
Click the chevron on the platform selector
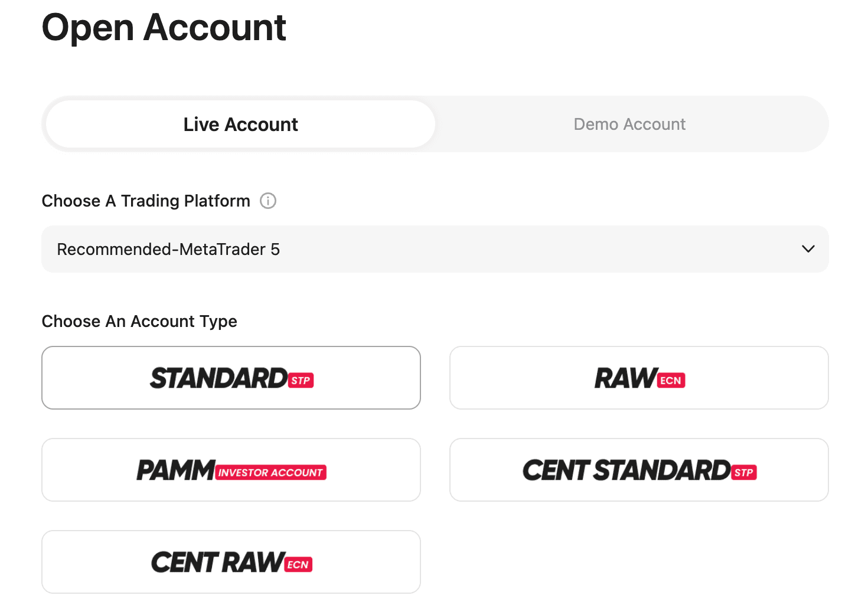[x=808, y=249]
